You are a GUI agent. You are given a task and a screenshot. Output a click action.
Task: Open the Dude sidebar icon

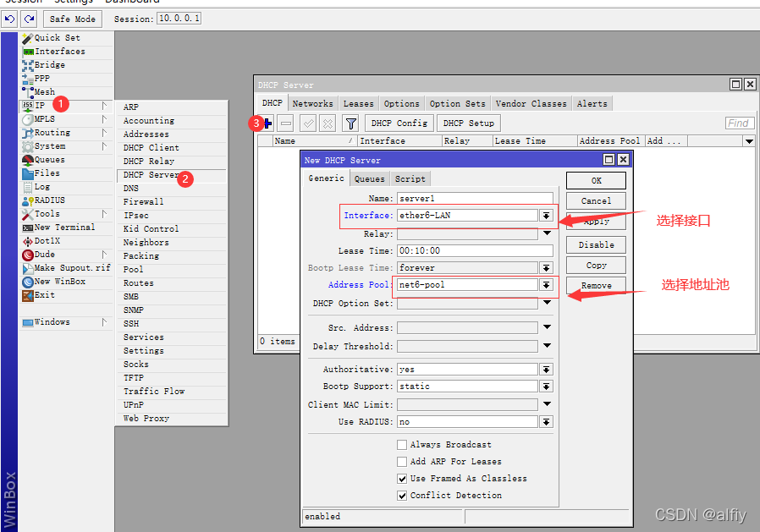point(28,255)
